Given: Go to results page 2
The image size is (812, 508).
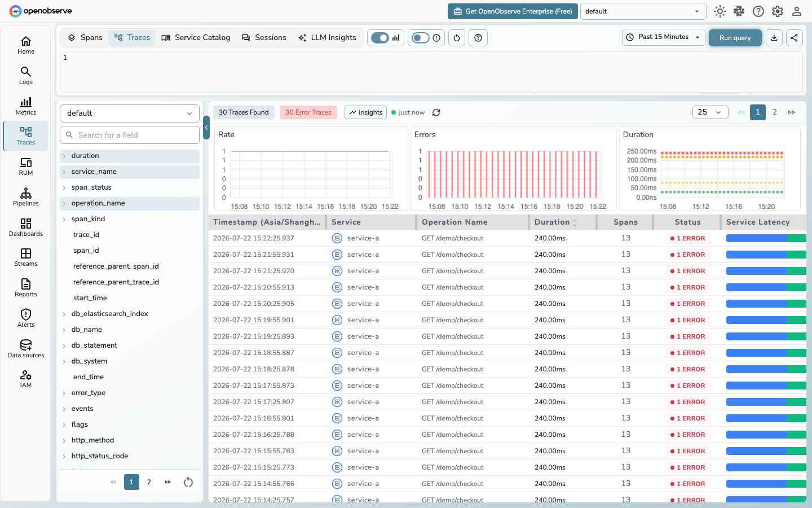Looking at the screenshot, I should coord(775,112).
